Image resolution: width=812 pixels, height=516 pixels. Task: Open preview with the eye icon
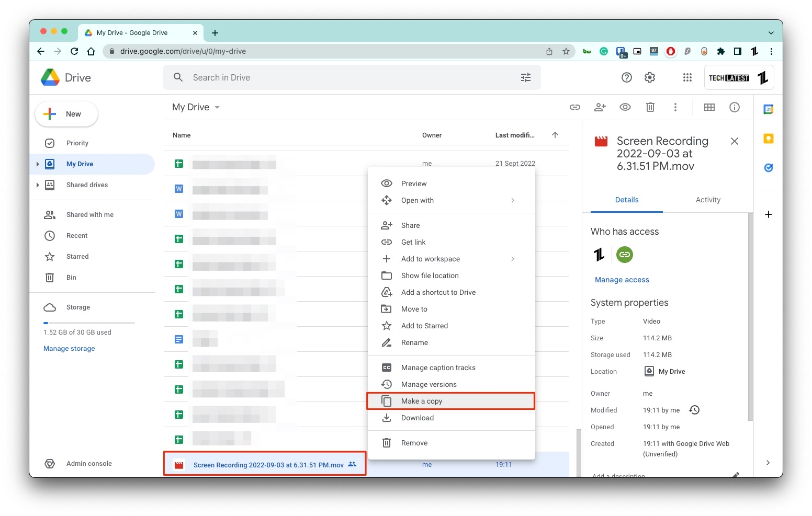[x=625, y=107]
